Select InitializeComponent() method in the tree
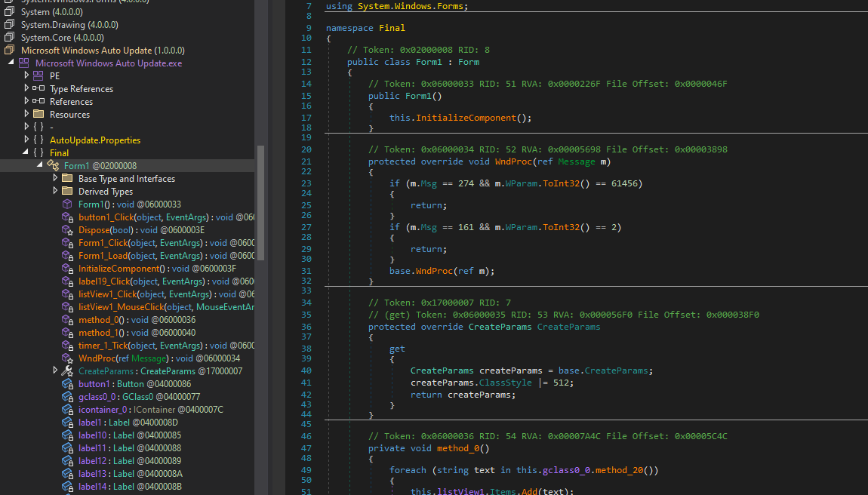 click(x=119, y=269)
